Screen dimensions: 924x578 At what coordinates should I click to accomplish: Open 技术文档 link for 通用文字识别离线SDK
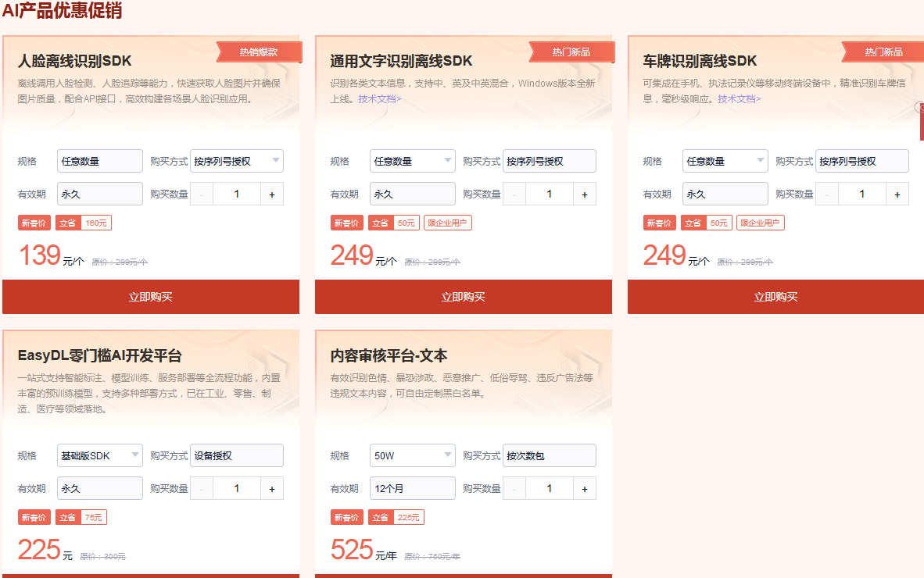[x=379, y=99]
